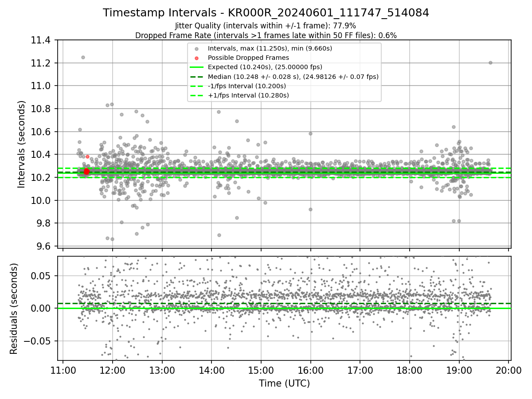The image size is (532, 399).
Task: Click the plot title 'Timestamp Intervals - KR000R_20240601_111747_514084'
Action: pos(266,13)
